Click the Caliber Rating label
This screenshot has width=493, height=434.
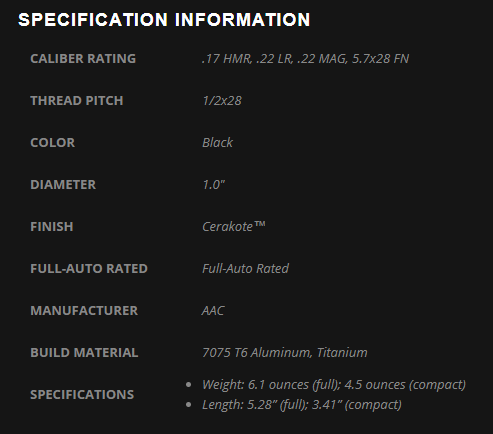pos(83,59)
